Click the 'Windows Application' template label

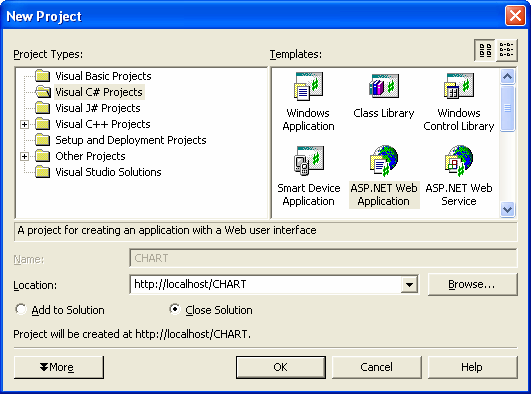(x=308, y=120)
